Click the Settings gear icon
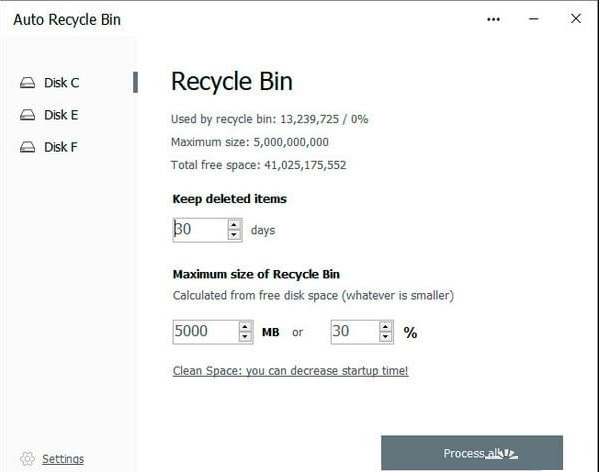 pos(28,459)
